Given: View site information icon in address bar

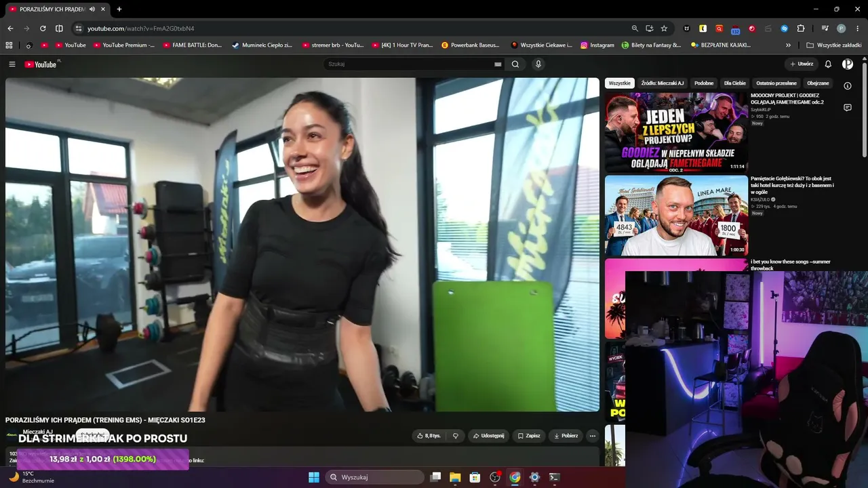Looking at the screenshot, I should point(78,28).
